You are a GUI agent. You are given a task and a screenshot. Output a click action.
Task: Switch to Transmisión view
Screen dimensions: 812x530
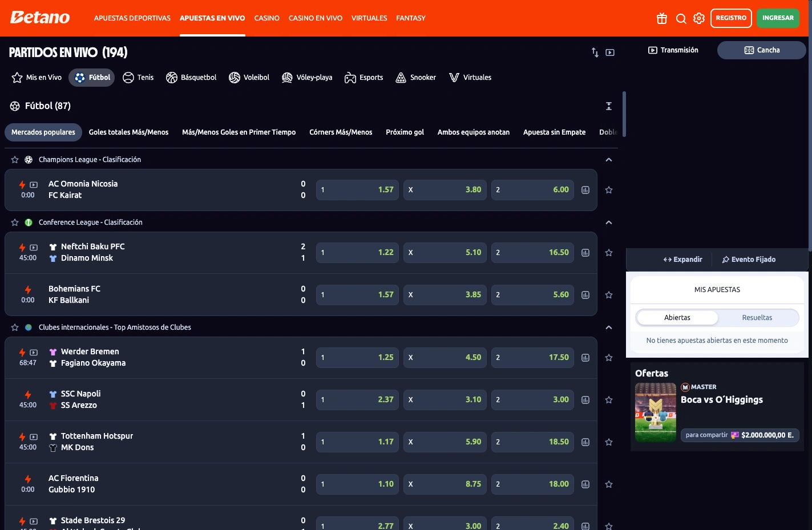673,50
